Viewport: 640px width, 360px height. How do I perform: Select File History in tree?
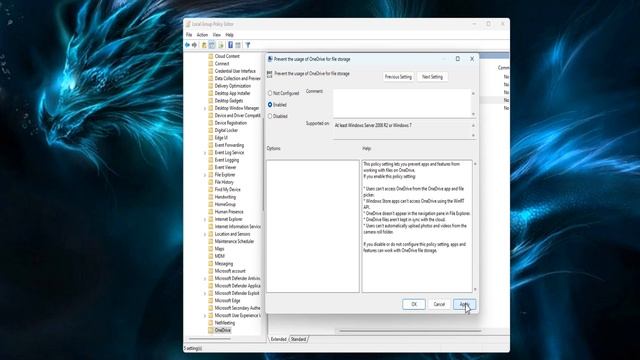[x=224, y=182]
